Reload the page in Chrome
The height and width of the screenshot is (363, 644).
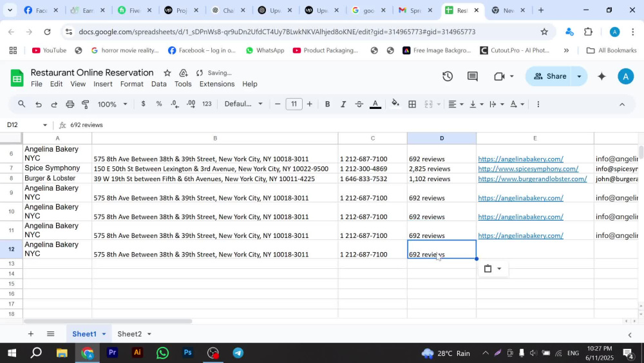(47, 32)
